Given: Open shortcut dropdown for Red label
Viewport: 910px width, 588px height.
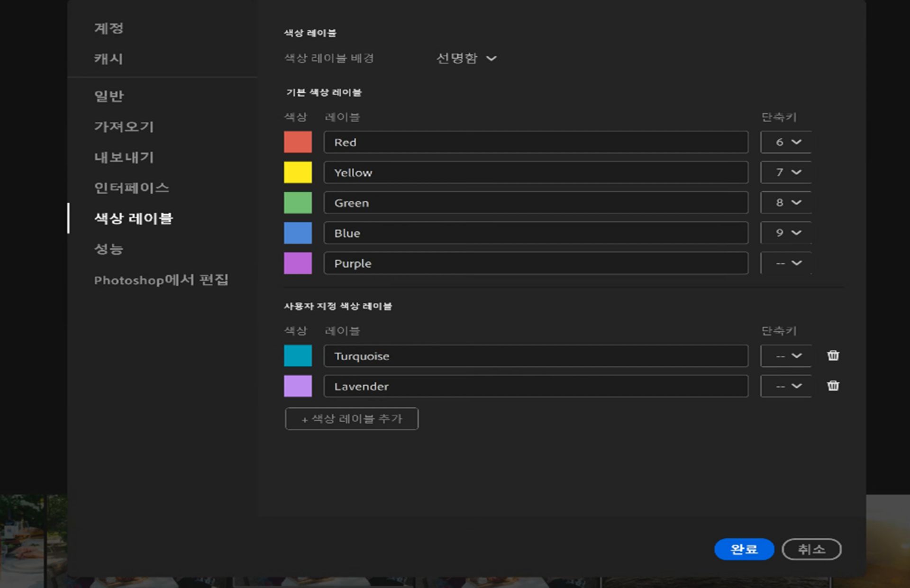Looking at the screenshot, I should [786, 142].
